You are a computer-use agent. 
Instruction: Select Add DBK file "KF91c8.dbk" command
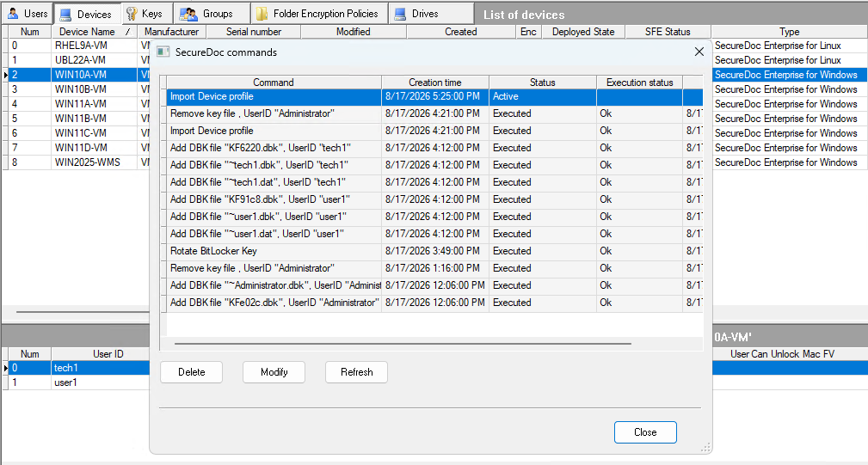[434, 199]
